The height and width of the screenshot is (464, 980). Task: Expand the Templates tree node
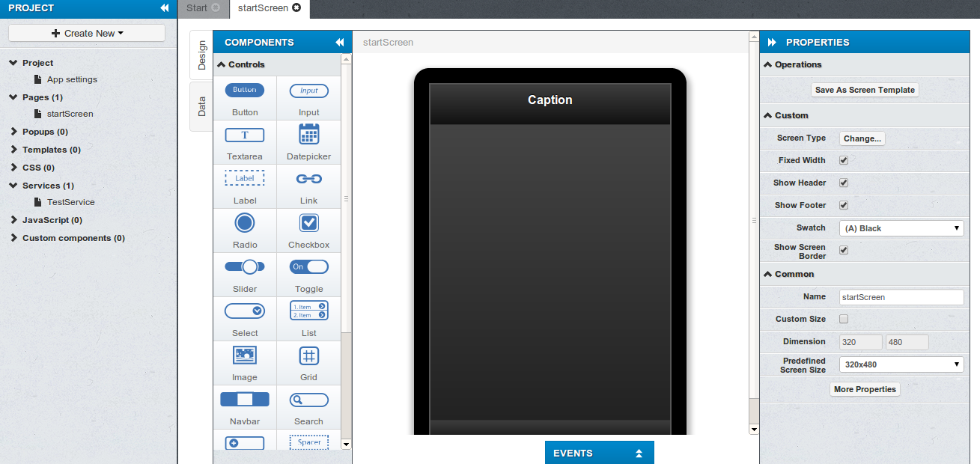pyautogui.click(x=13, y=150)
